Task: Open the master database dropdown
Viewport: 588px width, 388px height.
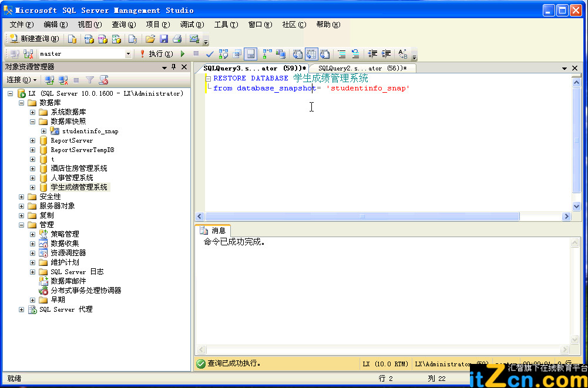Action: [x=128, y=54]
